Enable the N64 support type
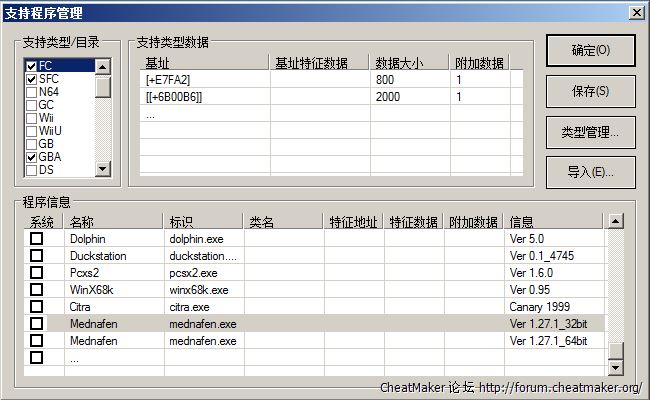650x400 pixels. [32, 92]
